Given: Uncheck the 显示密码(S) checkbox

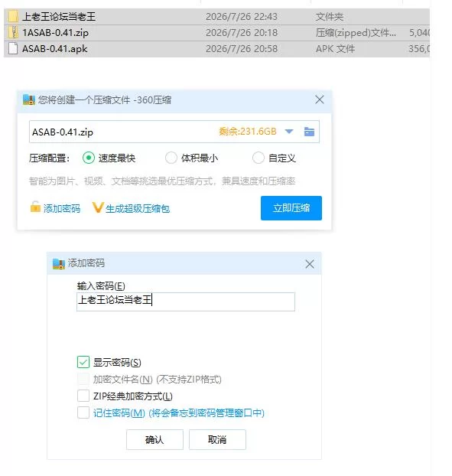Looking at the screenshot, I should pos(83,362).
